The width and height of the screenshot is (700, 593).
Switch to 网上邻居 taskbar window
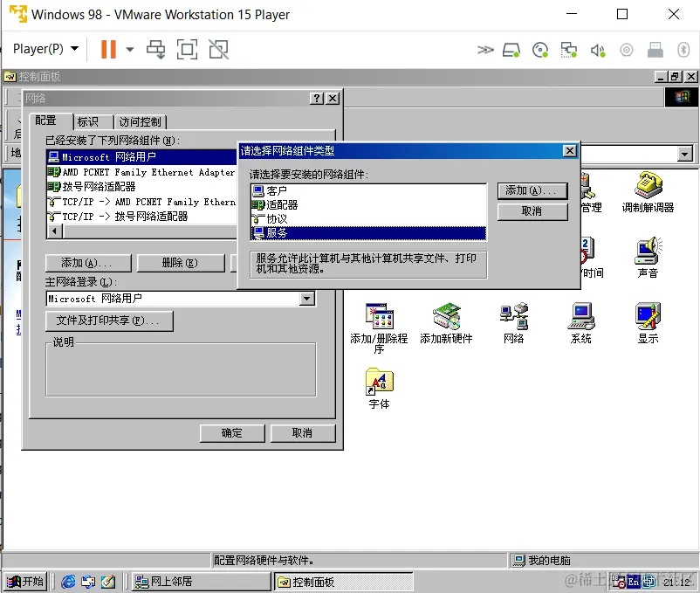tap(201, 582)
